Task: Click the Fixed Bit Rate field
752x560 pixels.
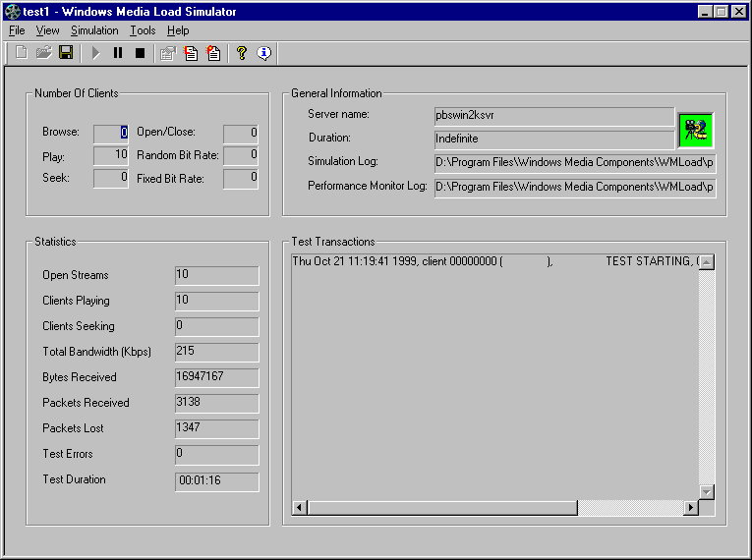Action: [x=241, y=179]
